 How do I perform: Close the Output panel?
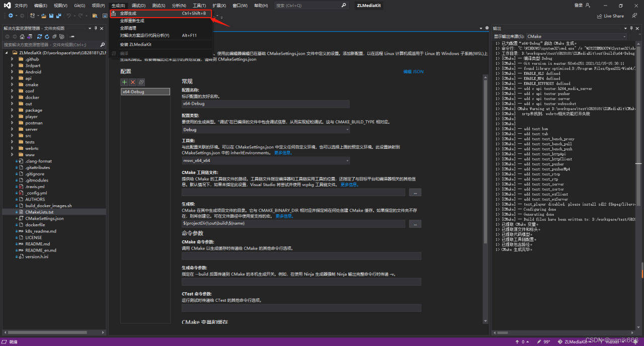(x=638, y=28)
